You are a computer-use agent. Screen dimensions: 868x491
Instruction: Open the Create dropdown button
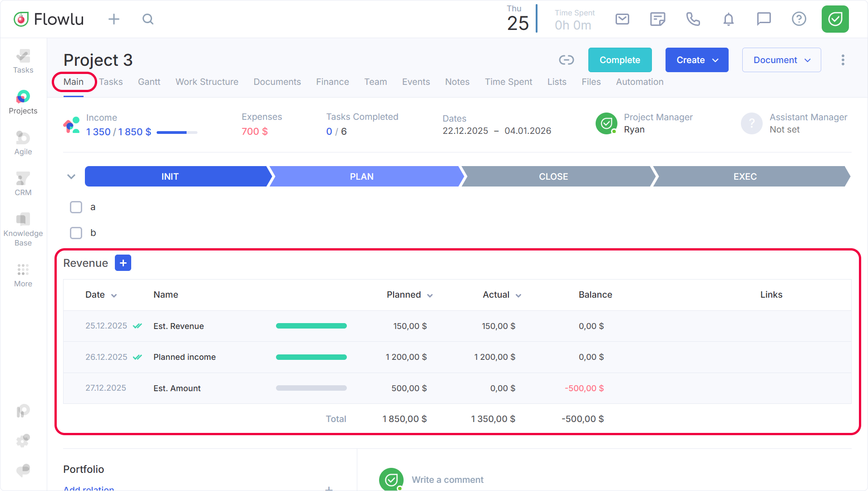tap(696, 60)
